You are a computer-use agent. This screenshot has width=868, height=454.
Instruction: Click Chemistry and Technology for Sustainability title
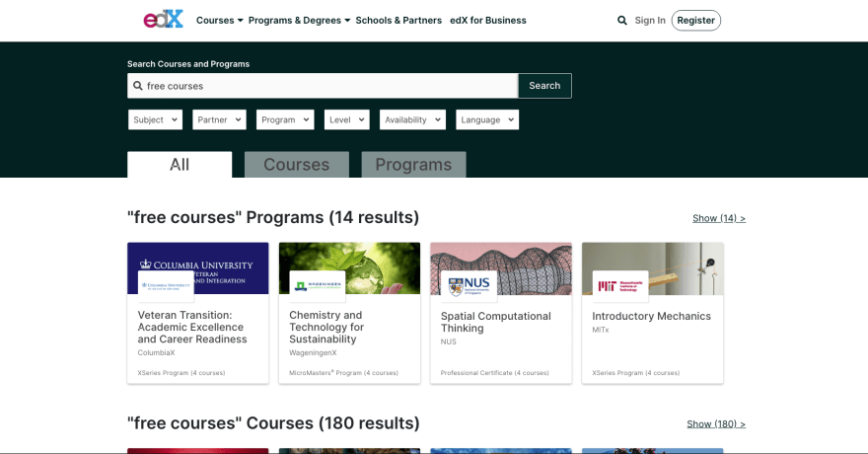(326, 328)
